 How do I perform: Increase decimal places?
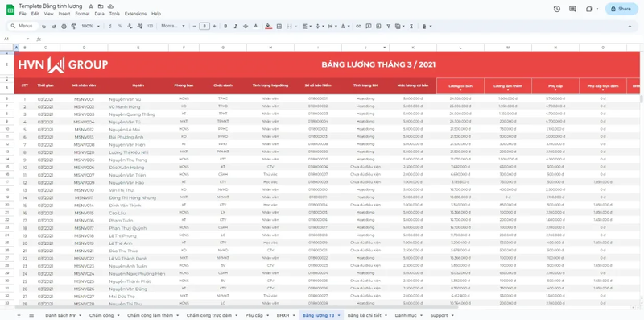click(x=140, y=27)
